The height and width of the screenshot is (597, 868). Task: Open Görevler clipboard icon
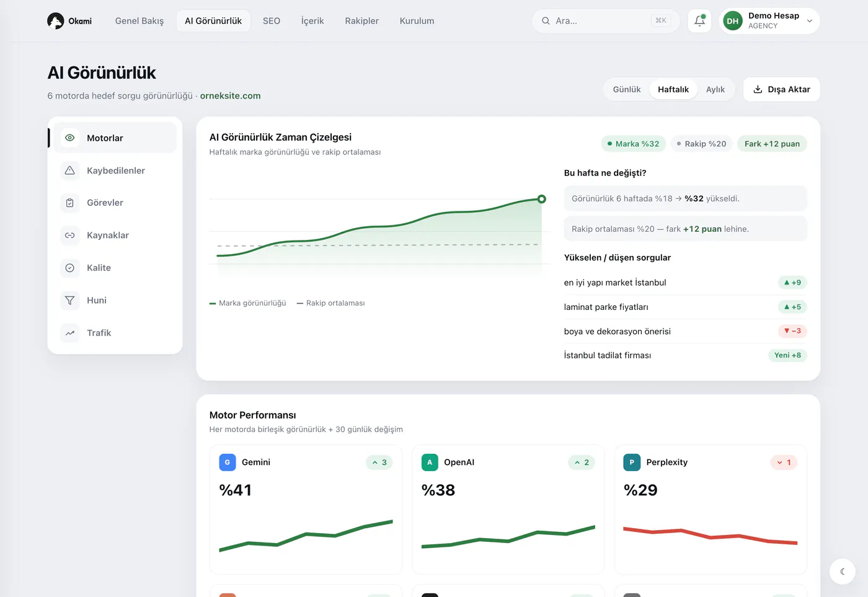tap(70, 203)
